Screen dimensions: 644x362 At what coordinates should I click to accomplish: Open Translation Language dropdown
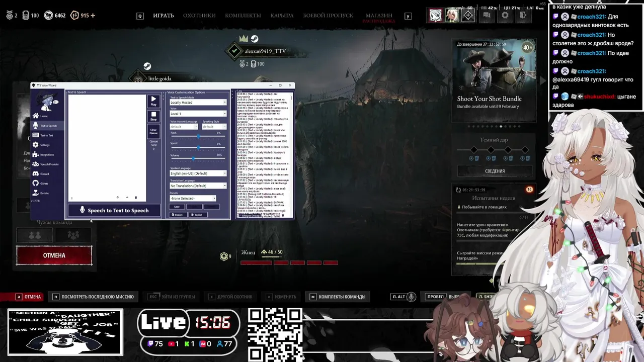point(198,186)
